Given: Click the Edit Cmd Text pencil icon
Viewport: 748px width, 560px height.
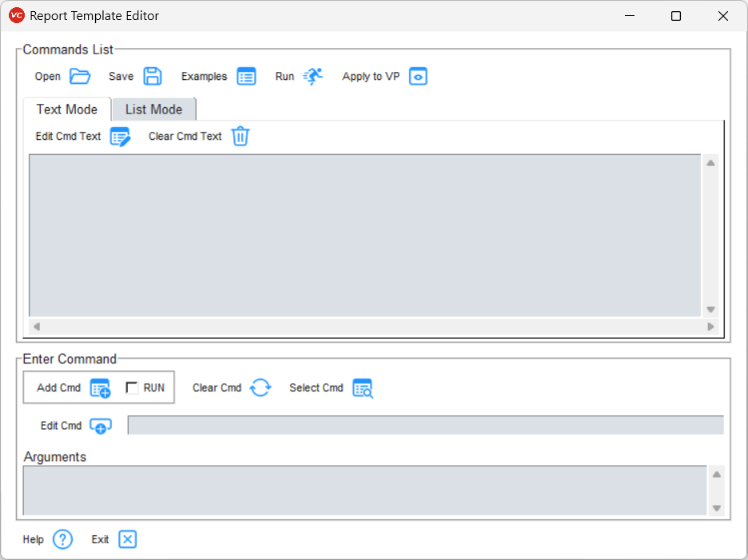Looking at the screenshot, I should point(120,137).
